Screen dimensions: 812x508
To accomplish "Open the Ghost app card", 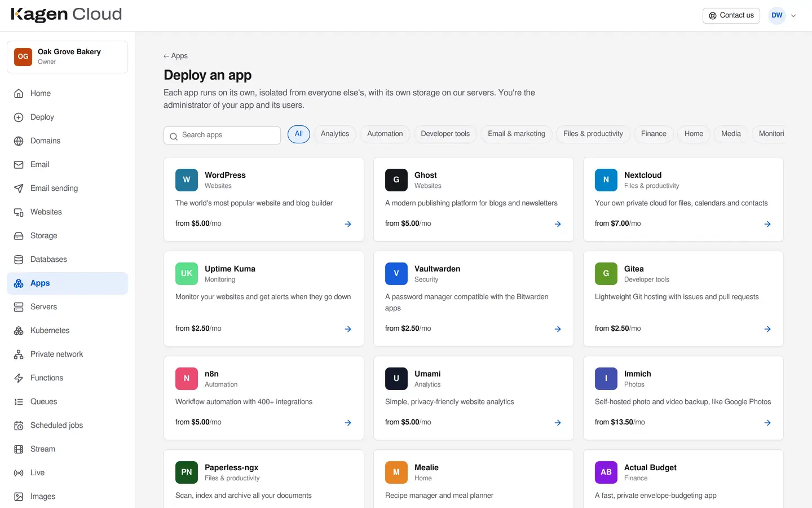I will [x=474, y=199].
